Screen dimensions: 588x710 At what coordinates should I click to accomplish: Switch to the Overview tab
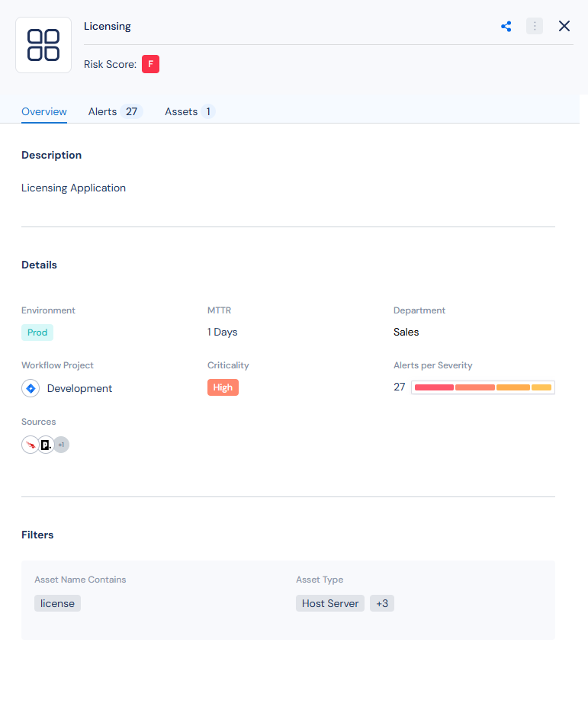44,111
